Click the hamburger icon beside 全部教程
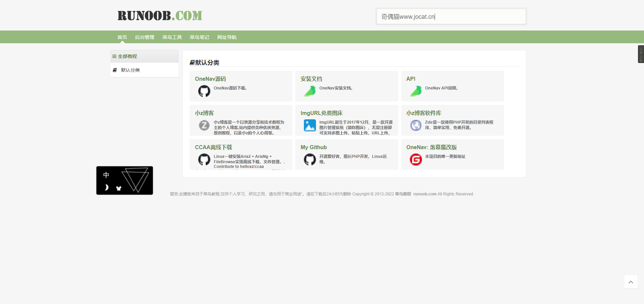 pos(114,56)
